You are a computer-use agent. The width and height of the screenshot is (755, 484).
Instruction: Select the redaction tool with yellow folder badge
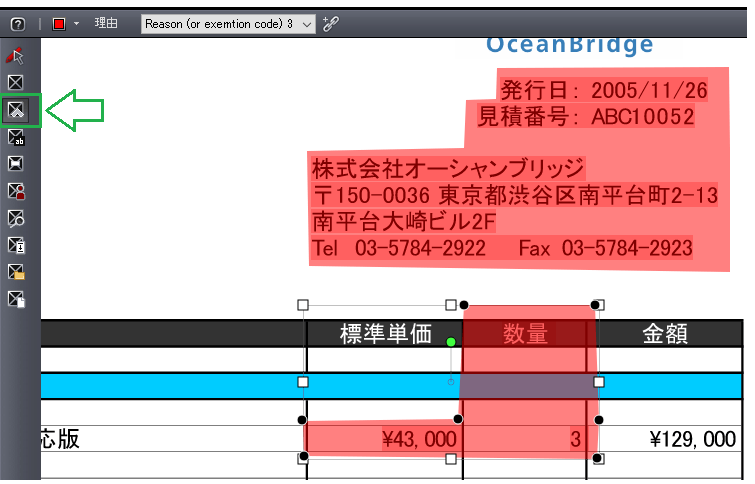tap(16, 272)
